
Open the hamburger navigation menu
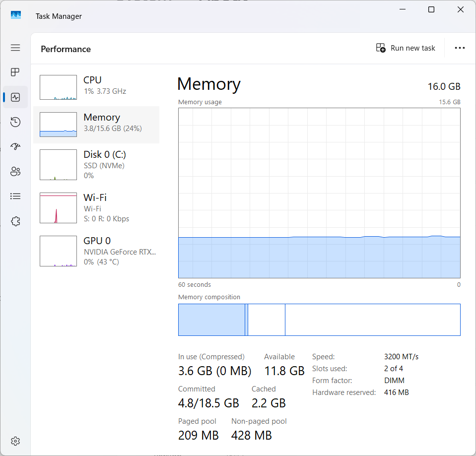15,48
